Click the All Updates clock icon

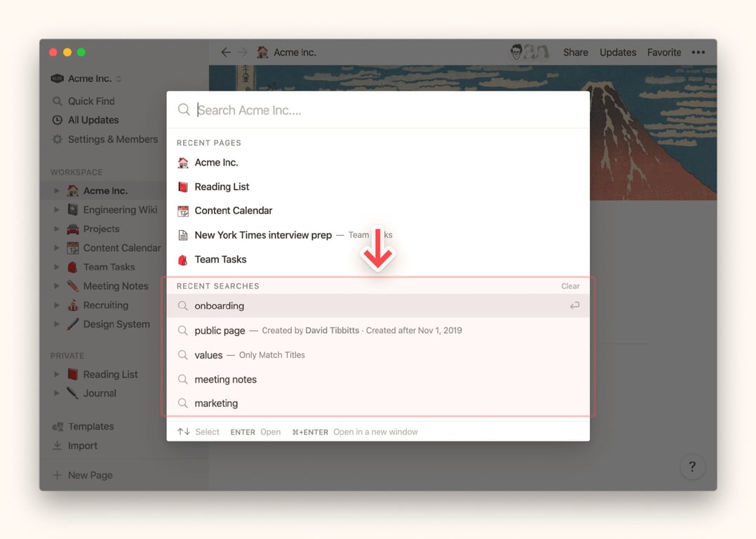point(58,120)
